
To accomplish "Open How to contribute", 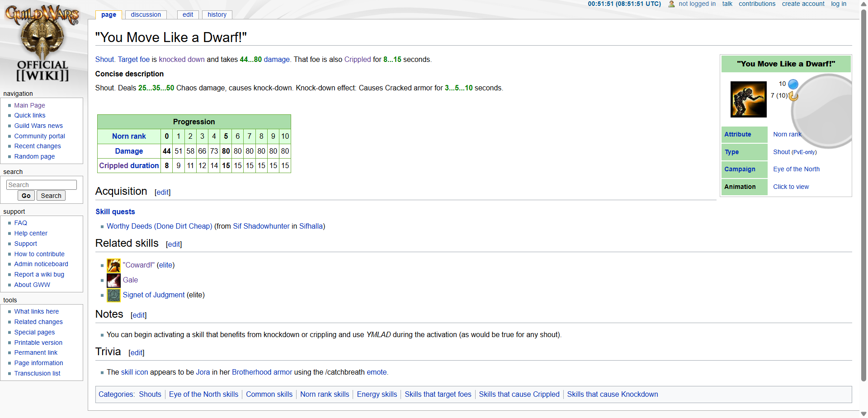I will click(39, 254).
